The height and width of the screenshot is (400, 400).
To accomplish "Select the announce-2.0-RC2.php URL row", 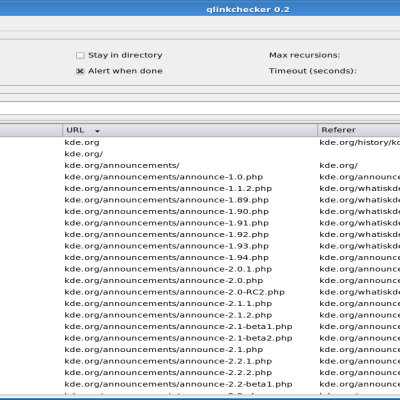I will click(175, 292).
